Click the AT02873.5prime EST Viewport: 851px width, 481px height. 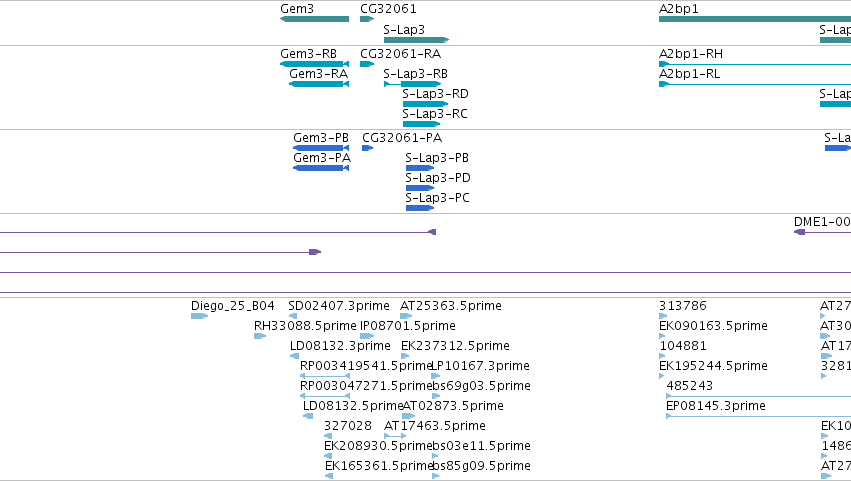[408, 416]
